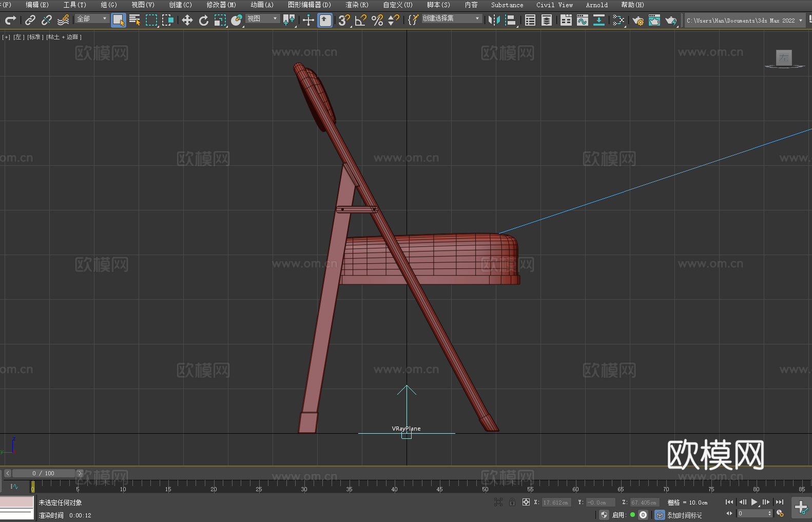This screenshot has width=812, height=522.
Task: Choose Rectangular Selection Region tool
Action: (151, 20)
